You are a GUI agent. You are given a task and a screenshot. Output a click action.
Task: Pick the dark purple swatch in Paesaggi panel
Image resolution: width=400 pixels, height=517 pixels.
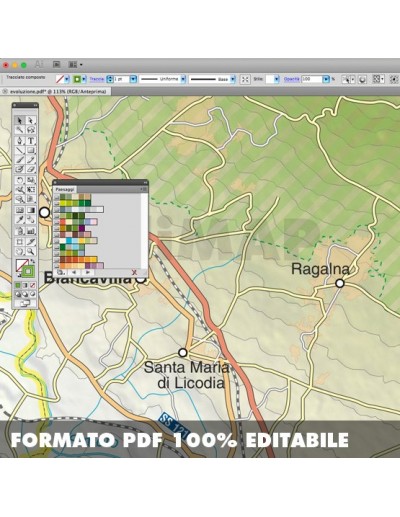(81, 228)
